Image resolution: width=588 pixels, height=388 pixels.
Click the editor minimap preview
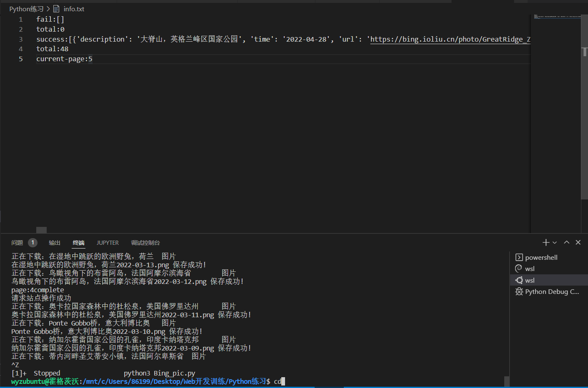tap(557, 17)
